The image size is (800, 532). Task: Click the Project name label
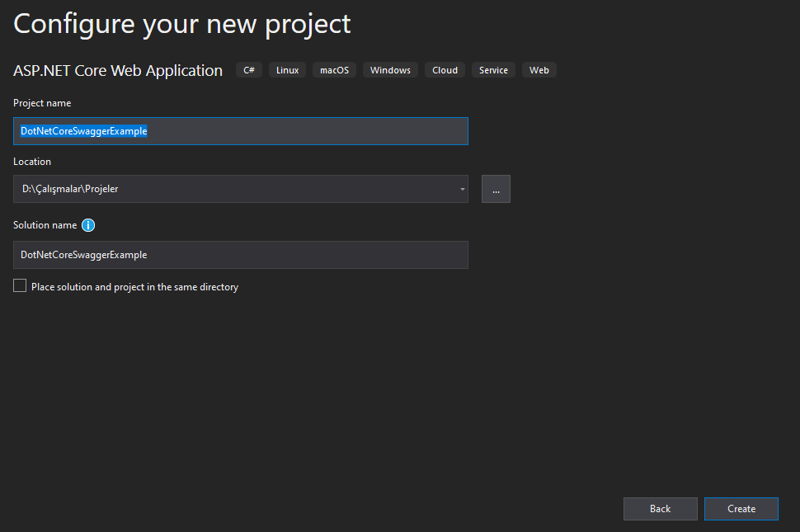coord(42,103)
